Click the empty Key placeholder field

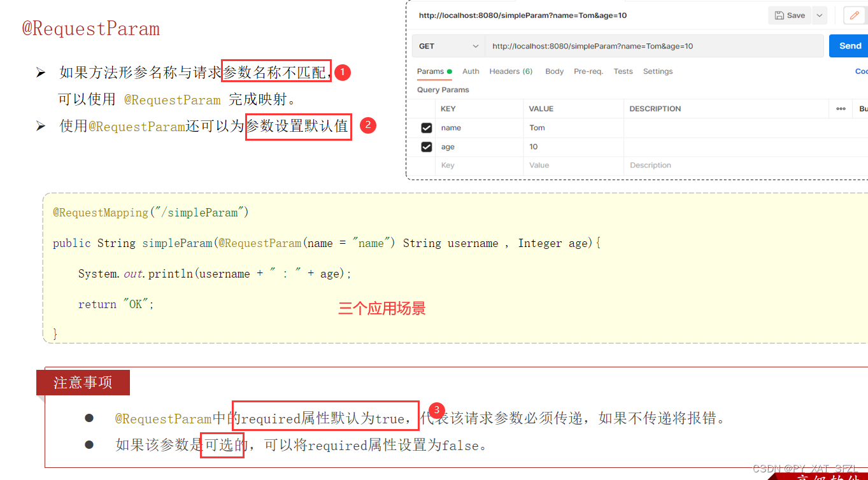pyautogui.click(x=478, y=166)
